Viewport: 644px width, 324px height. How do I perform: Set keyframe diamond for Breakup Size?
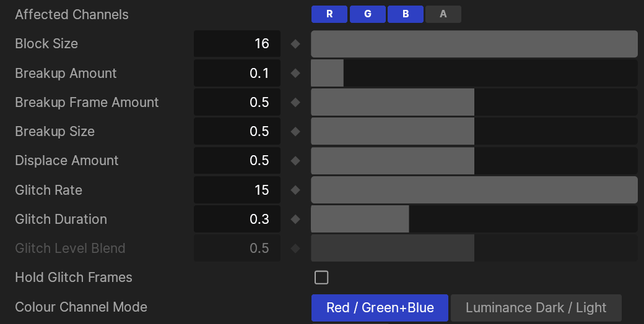click(x=295, y=131)
